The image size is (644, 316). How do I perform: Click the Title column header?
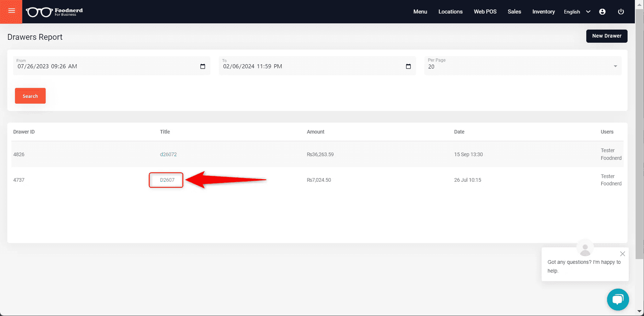165,132
